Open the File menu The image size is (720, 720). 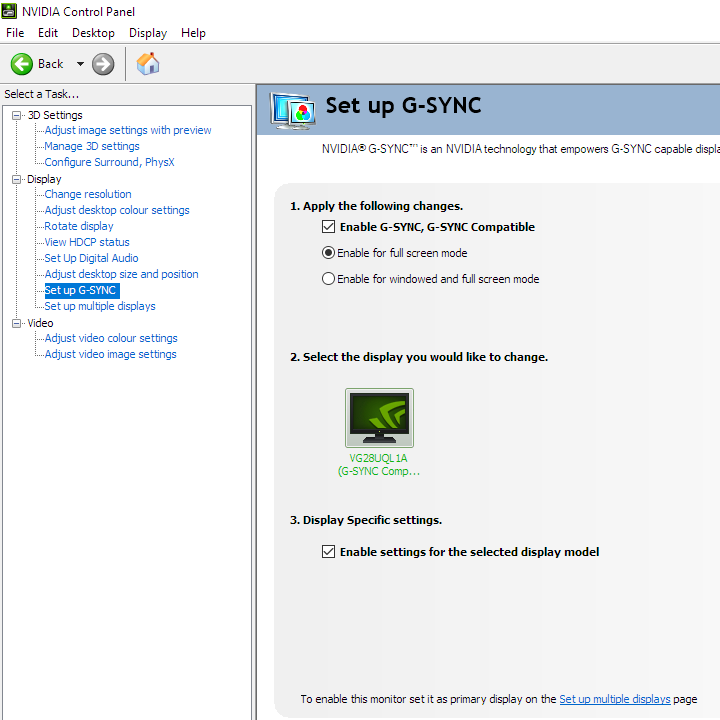coord(15,33)
